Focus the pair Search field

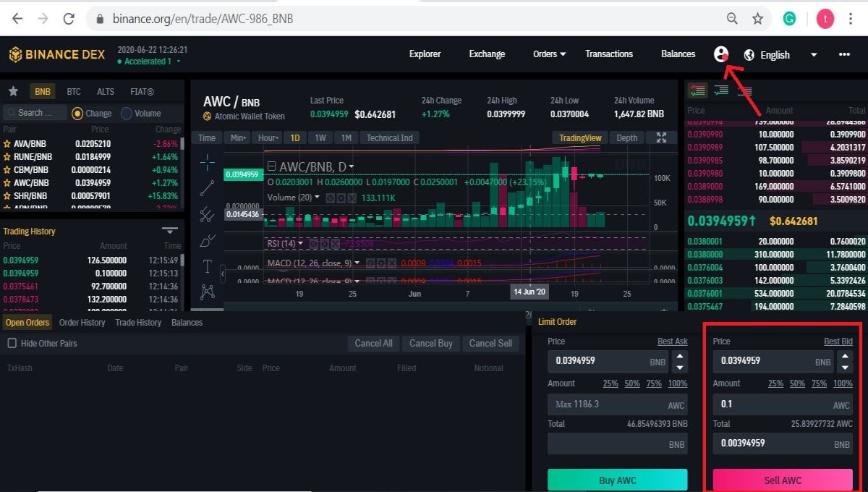[x=35, y=113]
